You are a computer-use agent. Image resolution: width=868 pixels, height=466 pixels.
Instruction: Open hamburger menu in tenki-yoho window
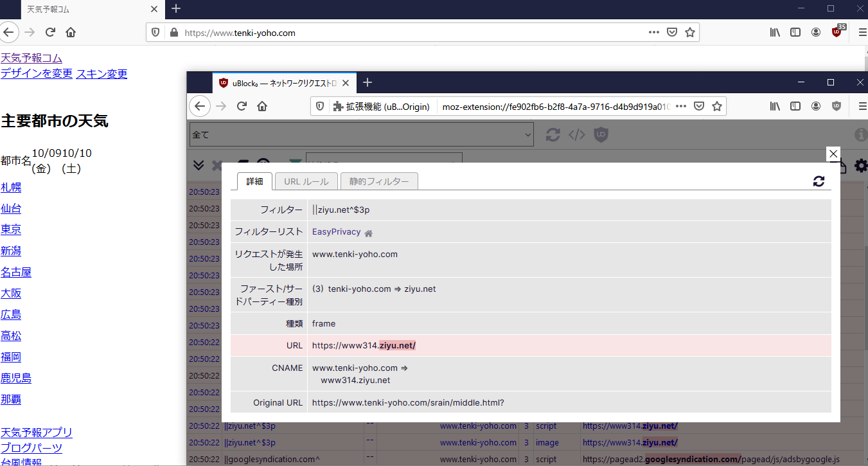862,32
